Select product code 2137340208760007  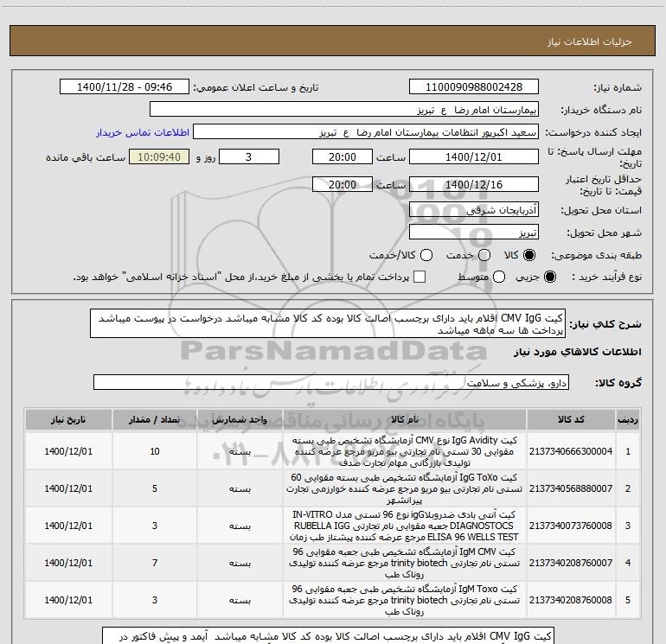coord(571,563)
